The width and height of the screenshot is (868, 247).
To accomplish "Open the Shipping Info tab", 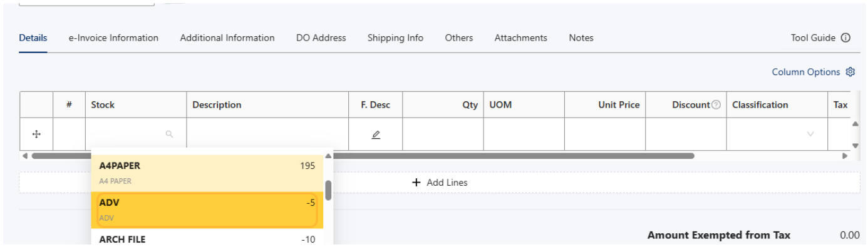I will click(x=395, y=38).
